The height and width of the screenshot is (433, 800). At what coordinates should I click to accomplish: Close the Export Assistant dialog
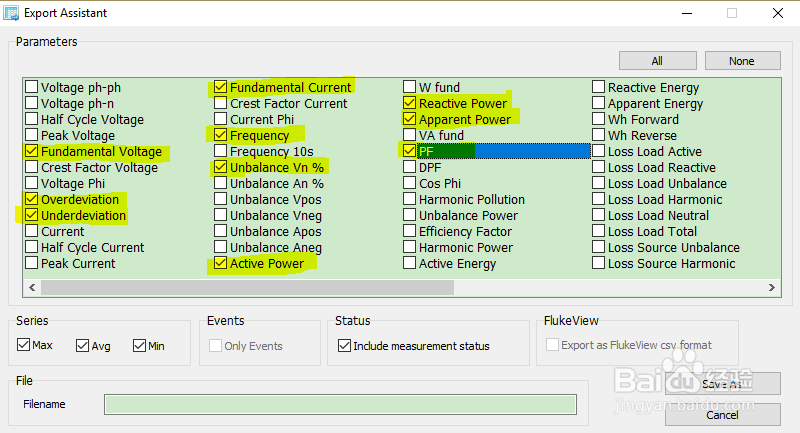point(777,14)
